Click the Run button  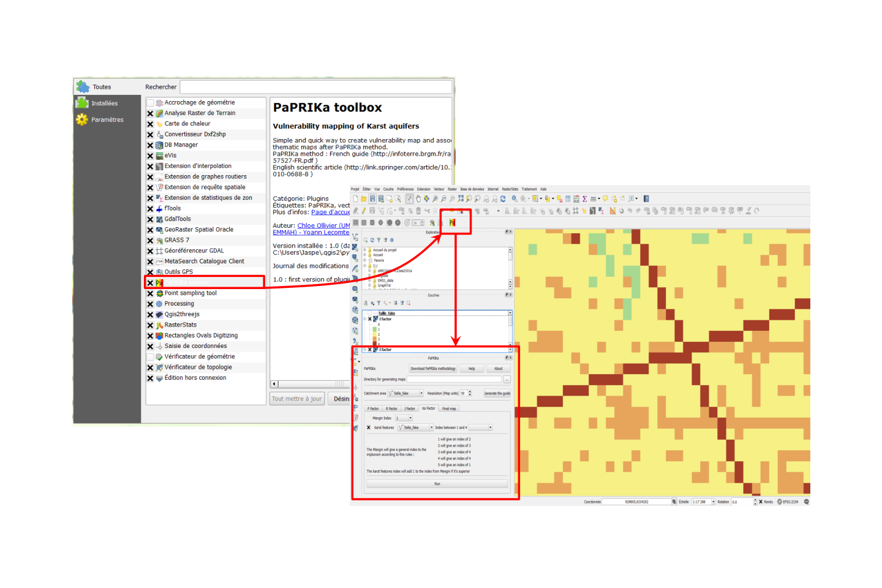437,484
